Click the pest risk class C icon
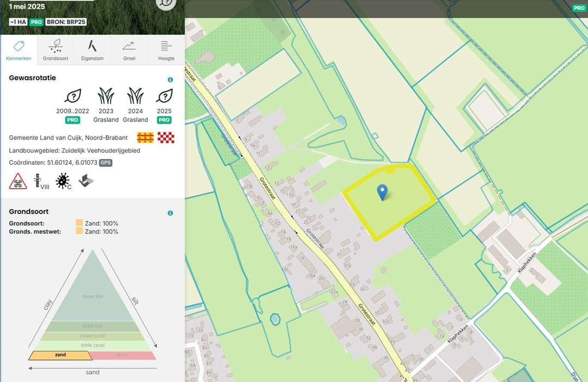This screenshot has width=588, height=382. (x=63, y=181)
